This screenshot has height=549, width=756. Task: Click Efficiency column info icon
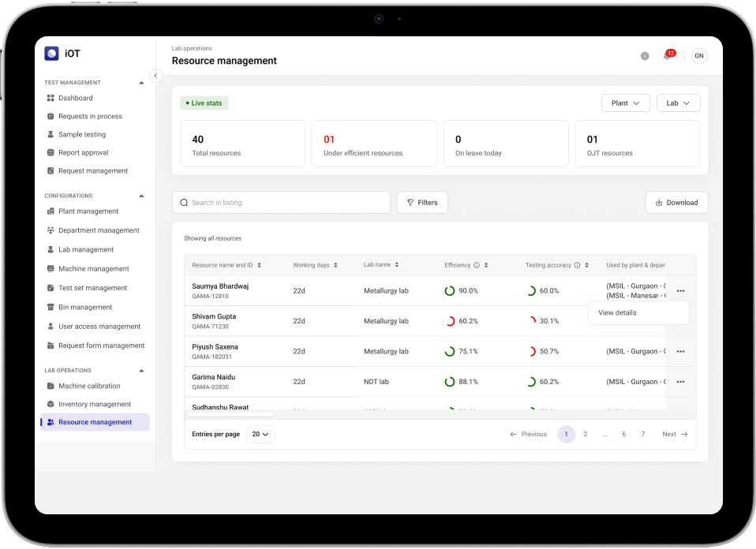click(477, 265)
